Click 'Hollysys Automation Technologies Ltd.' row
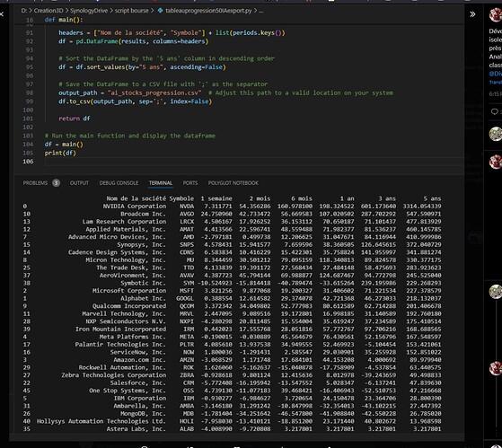The width and height of the screenshot is (502, 448). (101, 421)
